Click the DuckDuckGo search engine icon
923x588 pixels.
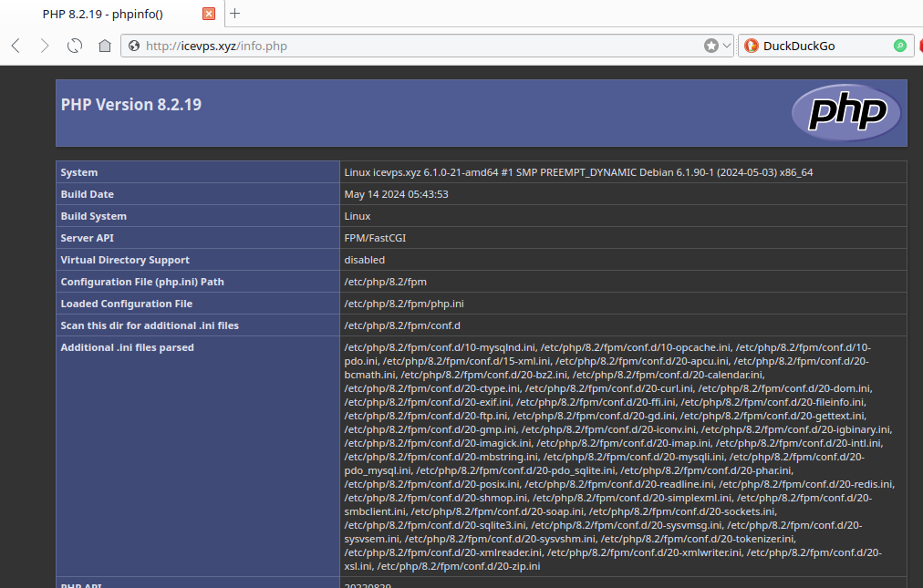[752, 46]
